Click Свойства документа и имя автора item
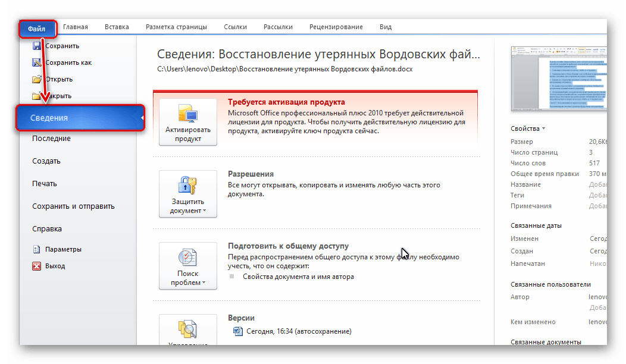Image resolution: width=626 pixels, height=364 pixels. (298, 277)
